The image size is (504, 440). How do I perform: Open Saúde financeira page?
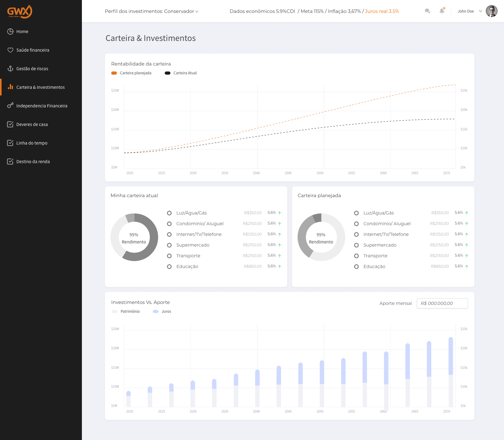(x=33, y=50)
